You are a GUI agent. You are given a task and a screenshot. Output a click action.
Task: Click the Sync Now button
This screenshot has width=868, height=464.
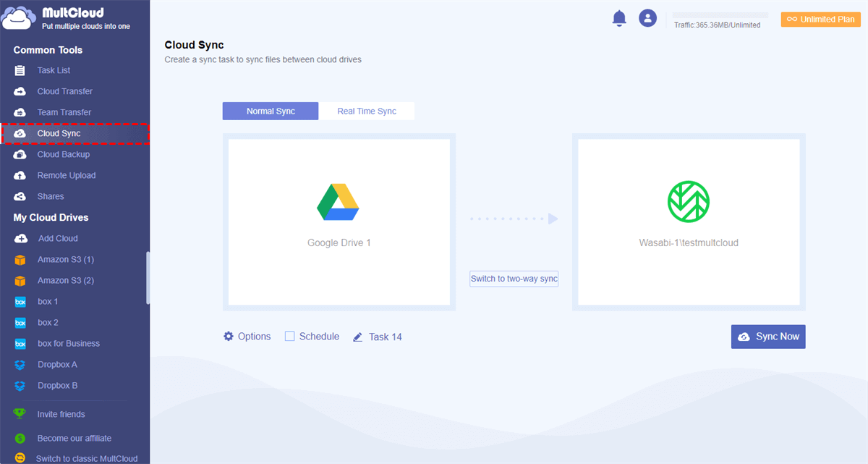click(768, 337)
